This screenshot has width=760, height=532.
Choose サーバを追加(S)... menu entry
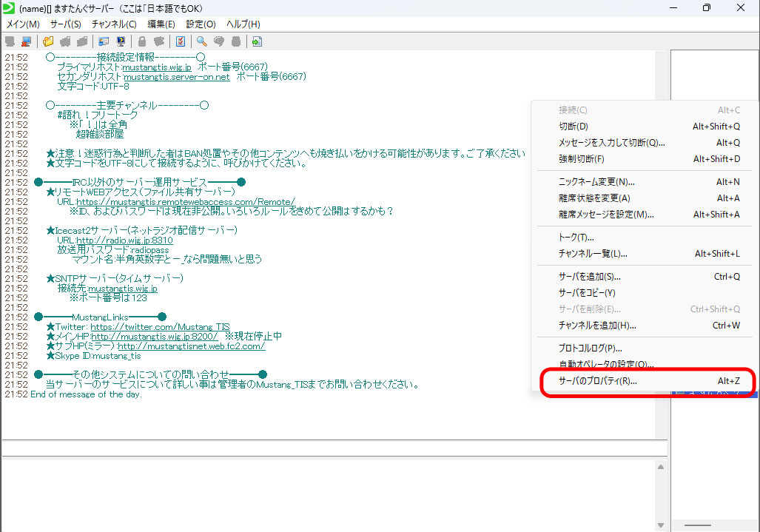(x=589, y=277)
